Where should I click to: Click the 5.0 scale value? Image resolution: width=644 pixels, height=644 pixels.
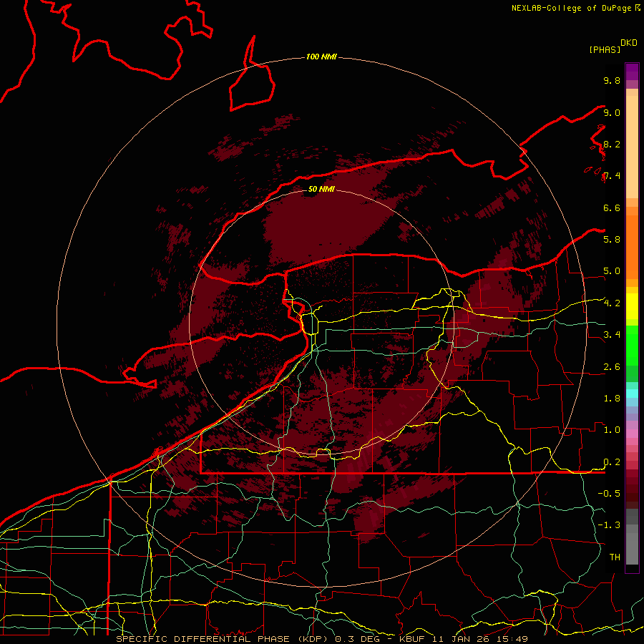(612, 271)
